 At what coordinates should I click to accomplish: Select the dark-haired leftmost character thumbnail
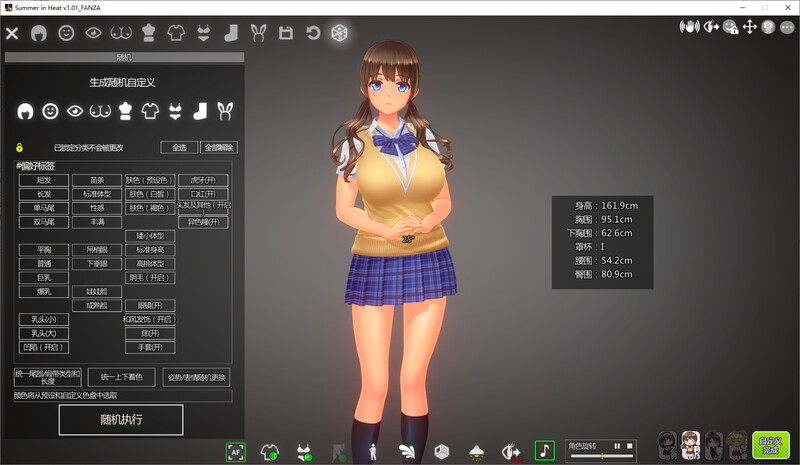pyautogui.click(x=667, y=445)
